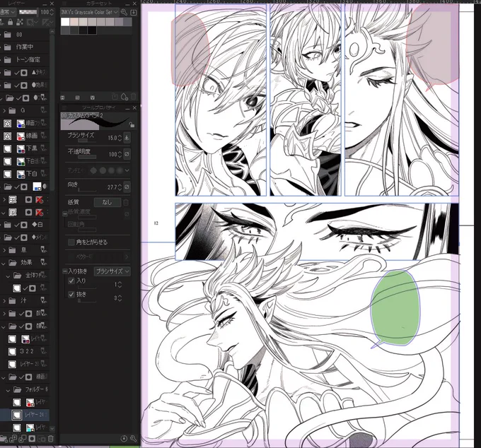Click the merge with layer below icon
Image resolution: width=481 pixels, height=448 pixels.
click(23, 439)
